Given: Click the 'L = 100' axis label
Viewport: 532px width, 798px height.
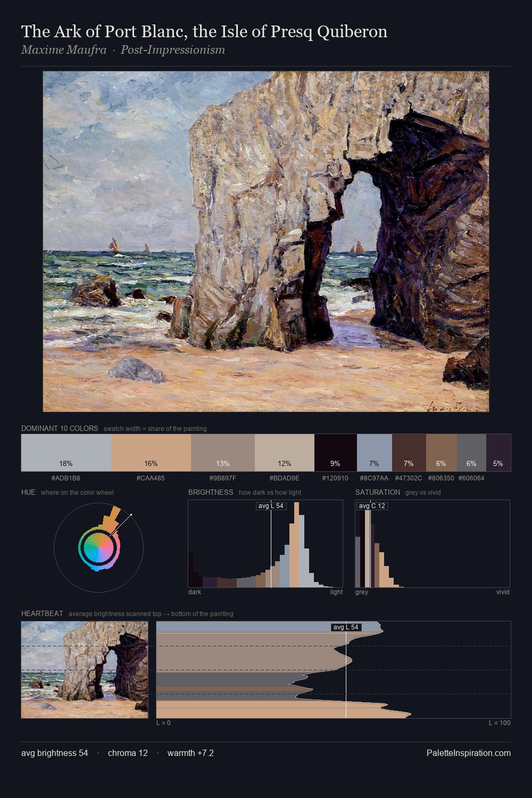Looking at the screenshot, I should coord(500,723).
